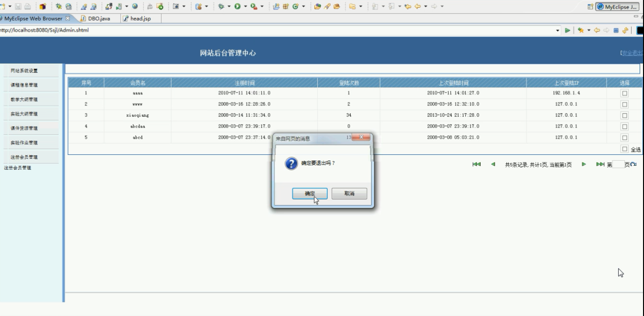
Task: Go to first page of records
Action: click(477, 164)
